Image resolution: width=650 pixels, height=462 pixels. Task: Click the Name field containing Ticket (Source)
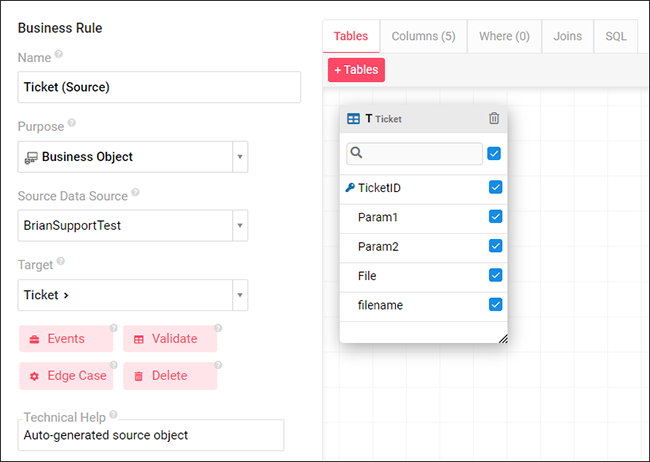[159, 87]
